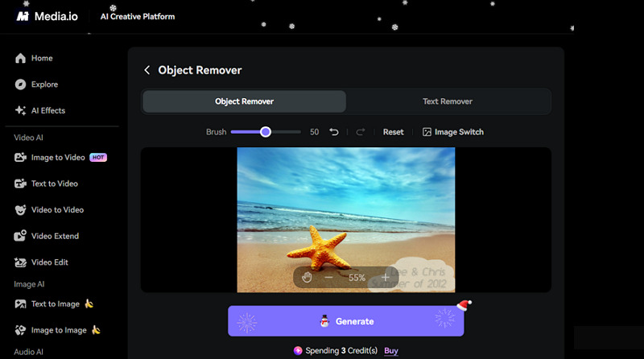This screenshot has height=359, width=644.
Task: Zoom in with the plus icon
Action: click(386, 278)
